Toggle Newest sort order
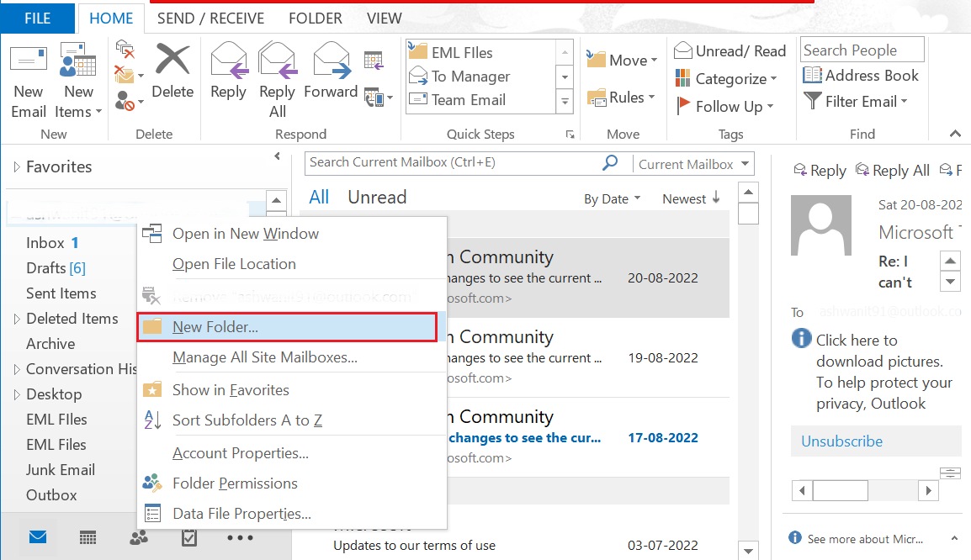The width and height of the screenshot is (971, 560). click(x=691, y=198)
